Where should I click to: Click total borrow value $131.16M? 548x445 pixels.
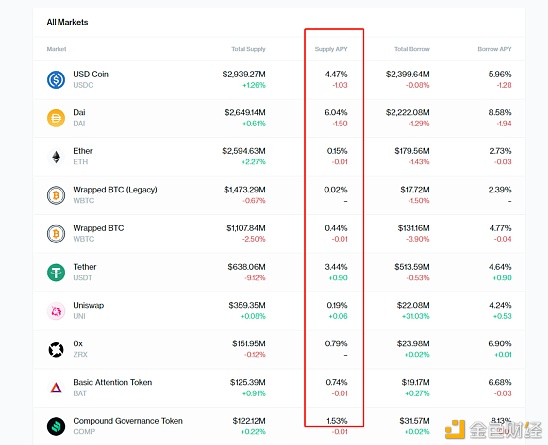pos(413,228)
